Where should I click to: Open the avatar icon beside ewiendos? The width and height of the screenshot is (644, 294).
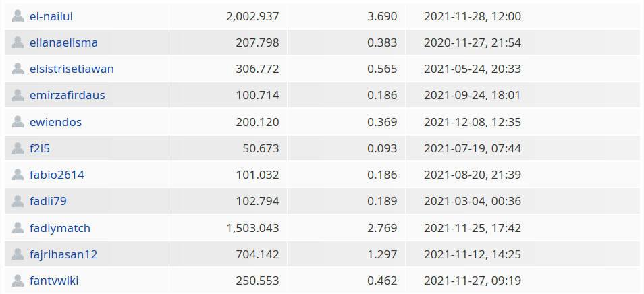tap(18, 122)
